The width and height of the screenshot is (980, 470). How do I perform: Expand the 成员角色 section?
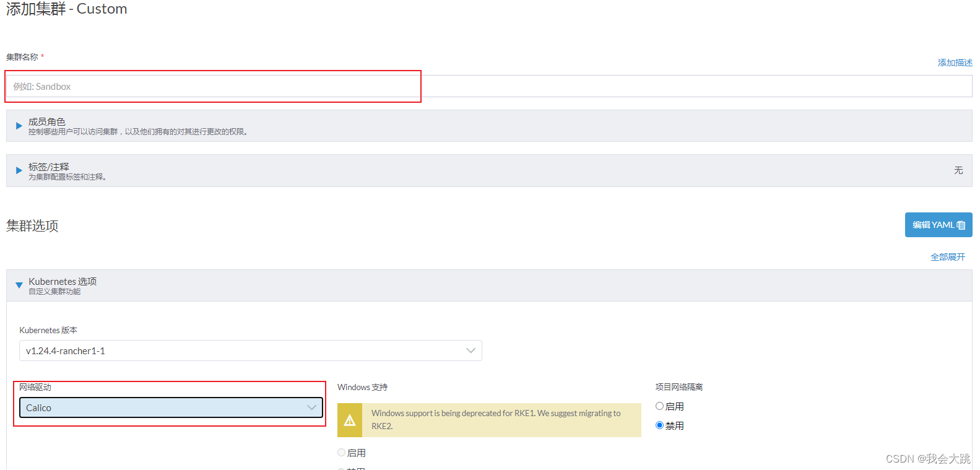(489, 126)
